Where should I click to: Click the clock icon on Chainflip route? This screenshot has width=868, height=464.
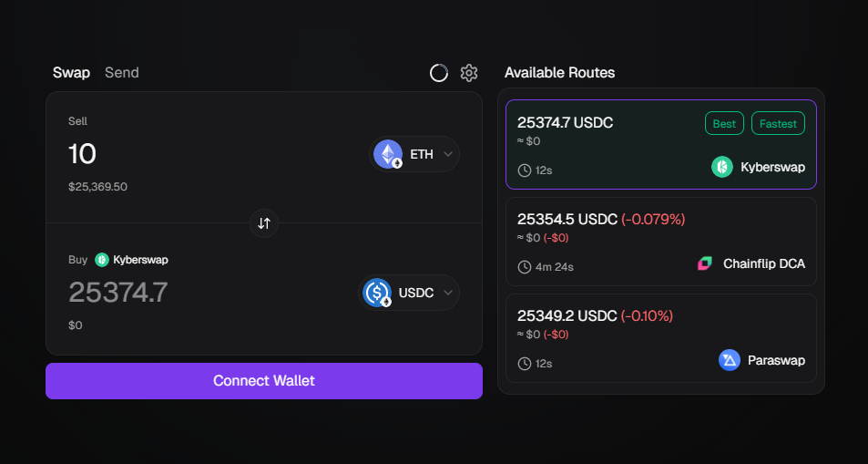click(x=525, y=267)
